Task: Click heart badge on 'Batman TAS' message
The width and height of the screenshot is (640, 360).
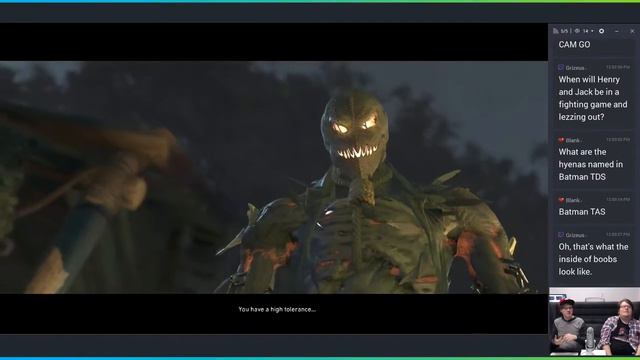Action: click(561, 200)
